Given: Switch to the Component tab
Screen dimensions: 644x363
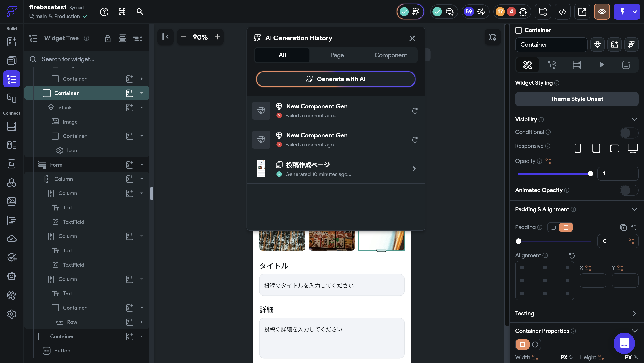Looking at the screenshot, I should [390, 55].
